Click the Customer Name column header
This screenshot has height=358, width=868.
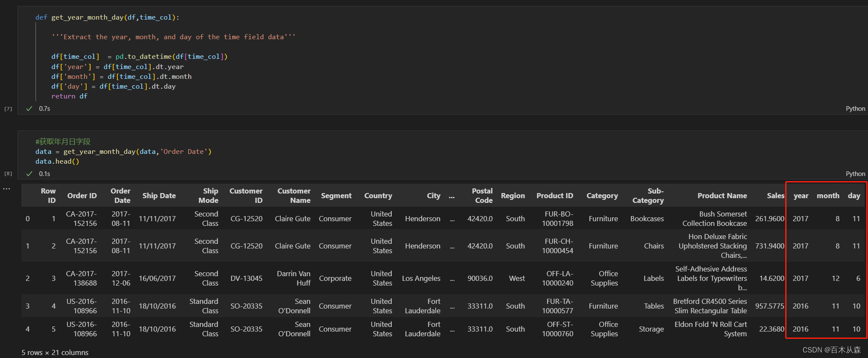[x=294, y=196]
